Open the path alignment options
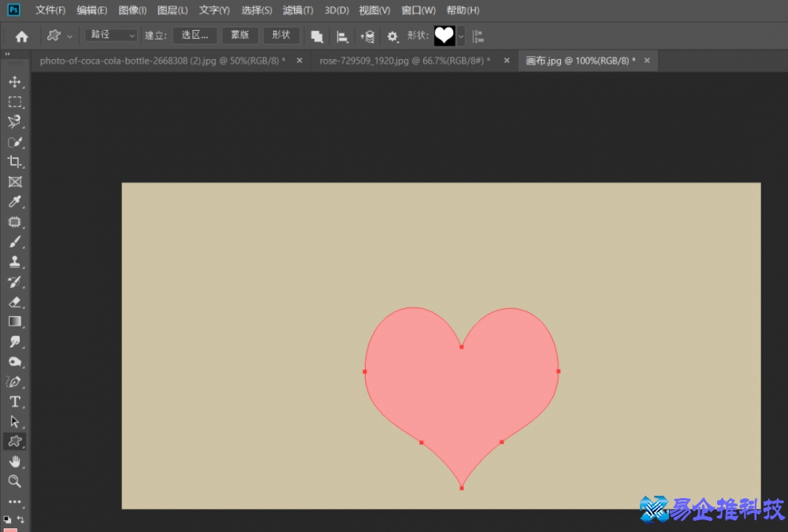The height and width of the screenshot is (532, 788). click(342, 36)
